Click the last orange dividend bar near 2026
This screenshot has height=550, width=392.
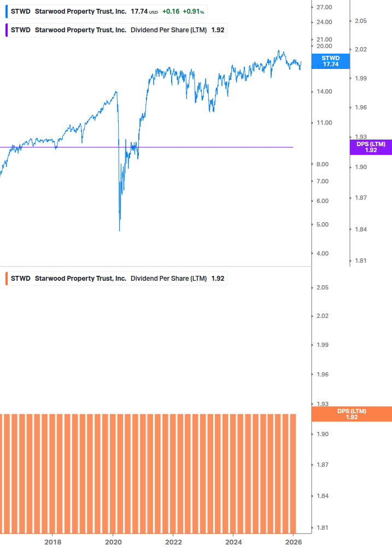[x=293, y=473]
